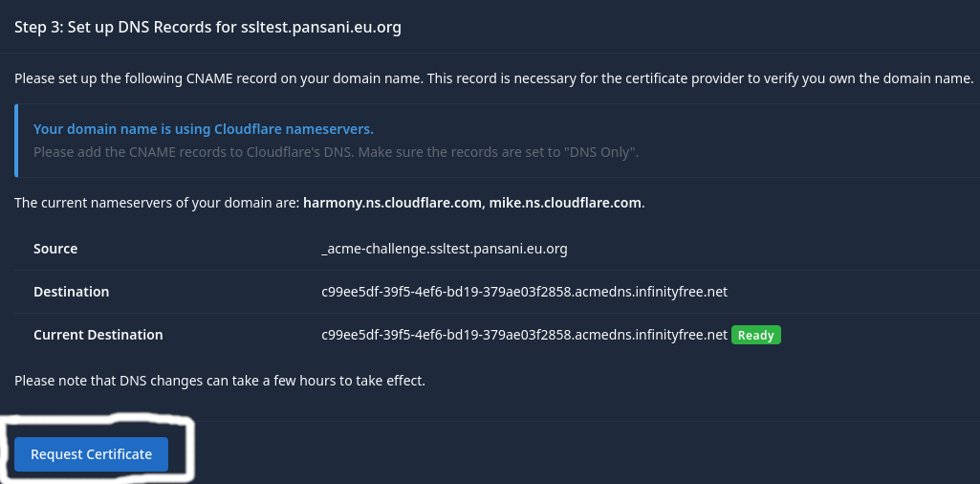Click the green Ready status badge
Screen dimensions: 980x484
point(756,336)
